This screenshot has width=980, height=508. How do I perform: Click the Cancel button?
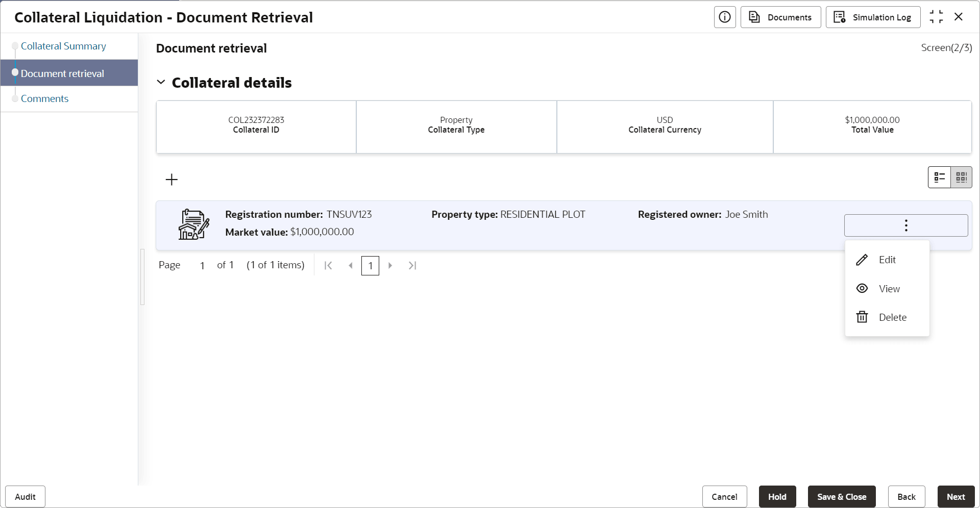[724, 497]
